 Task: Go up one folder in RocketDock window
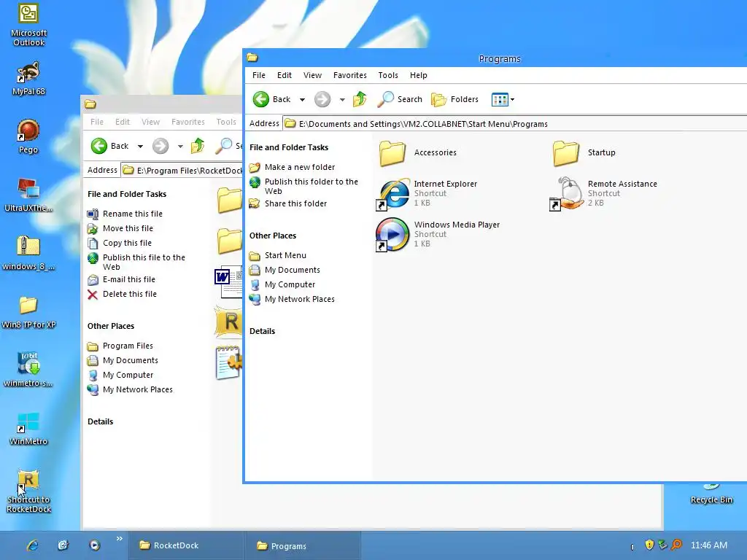coord(198,146)
